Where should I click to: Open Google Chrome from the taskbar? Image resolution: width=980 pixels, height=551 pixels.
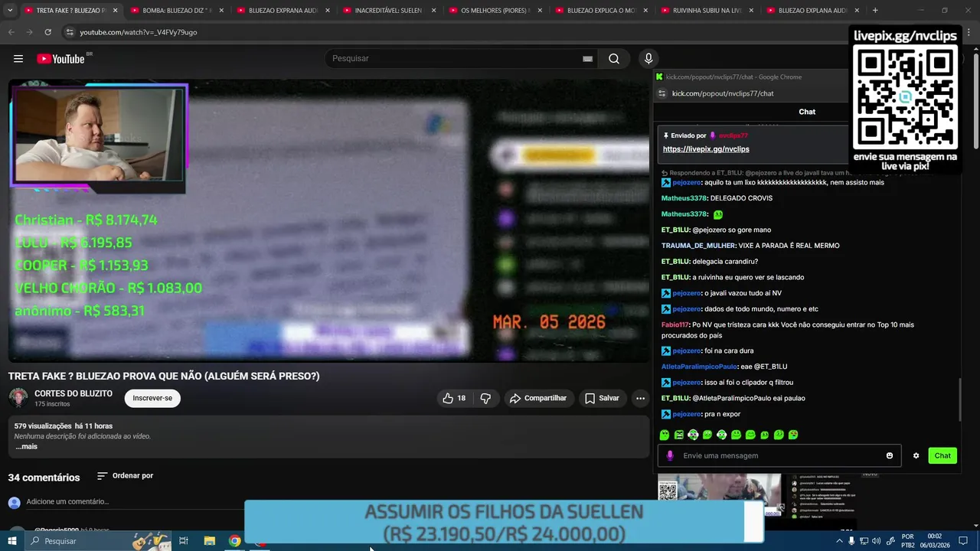(235, 541)
